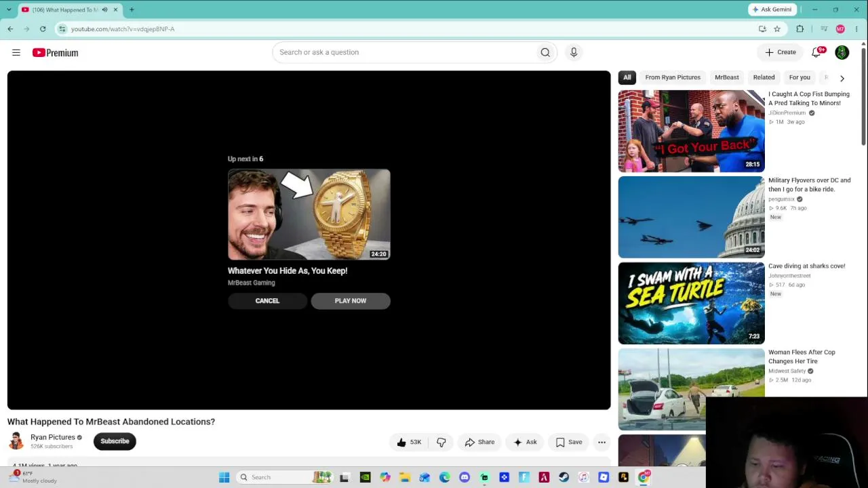Select the Related filter chip
Viewport: 868px width, 488px height.
[764, 77]
